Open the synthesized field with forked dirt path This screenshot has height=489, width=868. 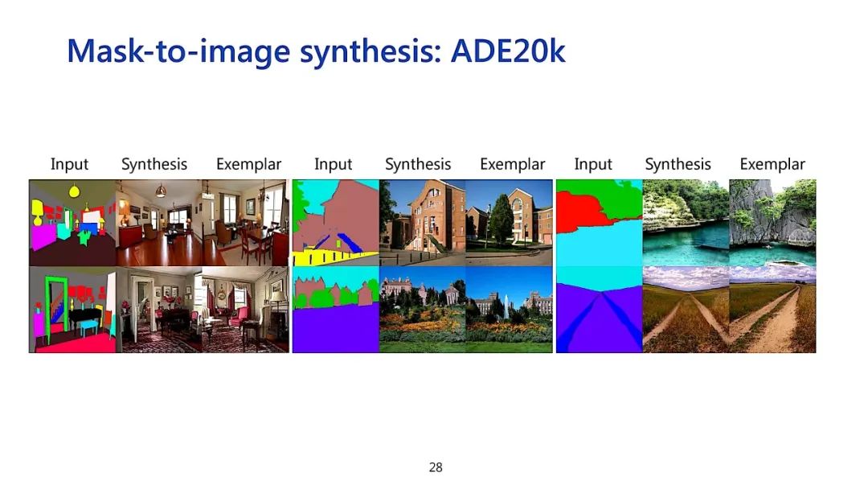coord(686,309)
